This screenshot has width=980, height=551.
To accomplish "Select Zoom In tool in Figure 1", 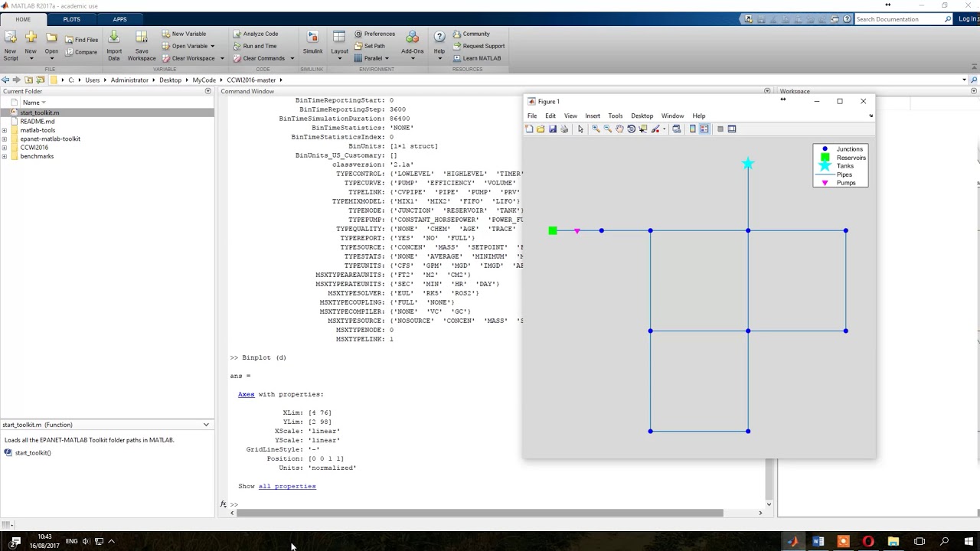I will click(x=596, y=129).
